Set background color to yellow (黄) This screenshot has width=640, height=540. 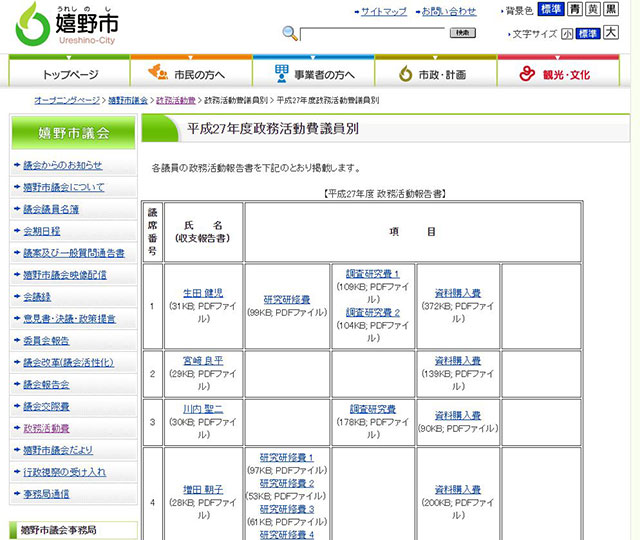(593, 10)
